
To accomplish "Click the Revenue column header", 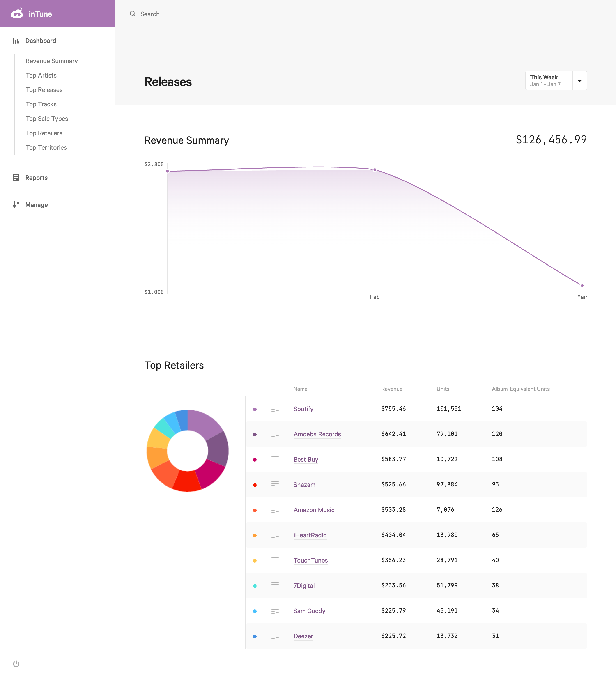I will [392, 389].
